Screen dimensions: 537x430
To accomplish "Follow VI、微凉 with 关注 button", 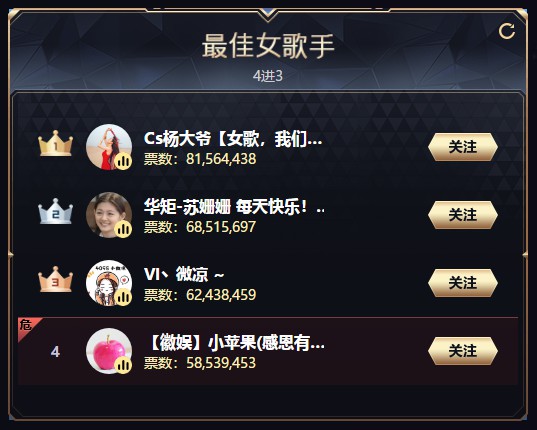I will (x=463, y=283).
